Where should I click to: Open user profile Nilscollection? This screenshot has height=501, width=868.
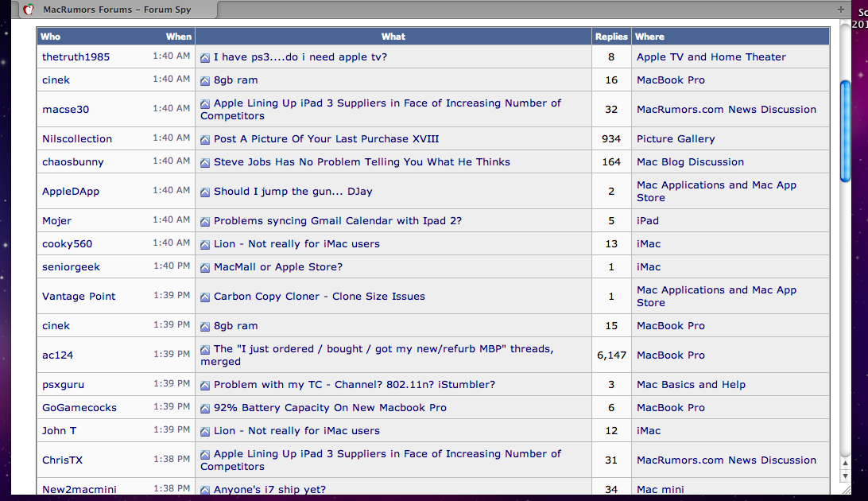point(77,139)
